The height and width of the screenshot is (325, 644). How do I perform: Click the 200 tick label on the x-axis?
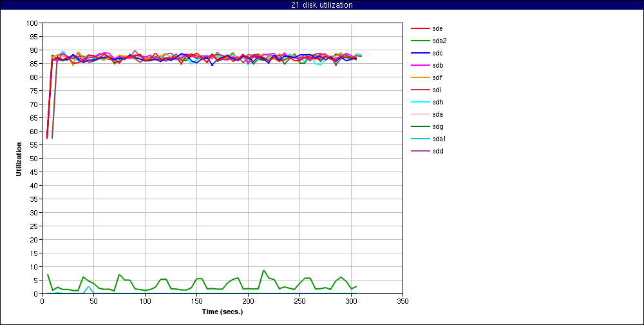pyautogui.click(x=248, y=300)
